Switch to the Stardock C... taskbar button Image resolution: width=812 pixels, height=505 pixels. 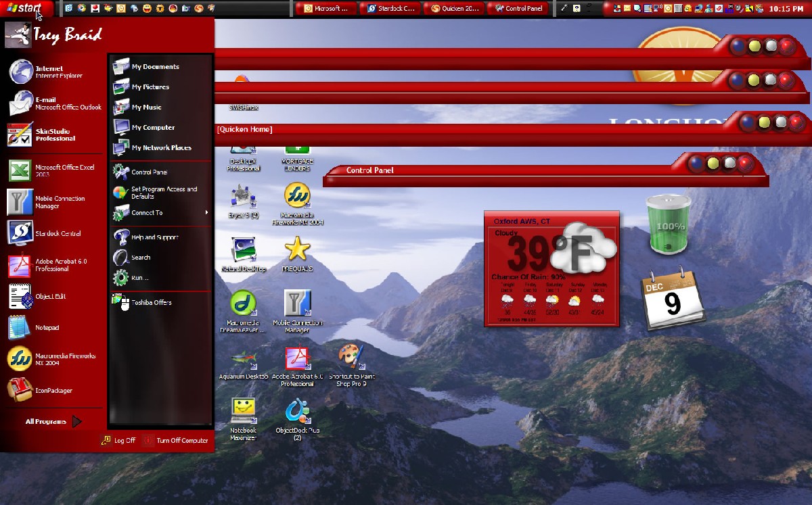pyautogui.click(x=390, y=9)
